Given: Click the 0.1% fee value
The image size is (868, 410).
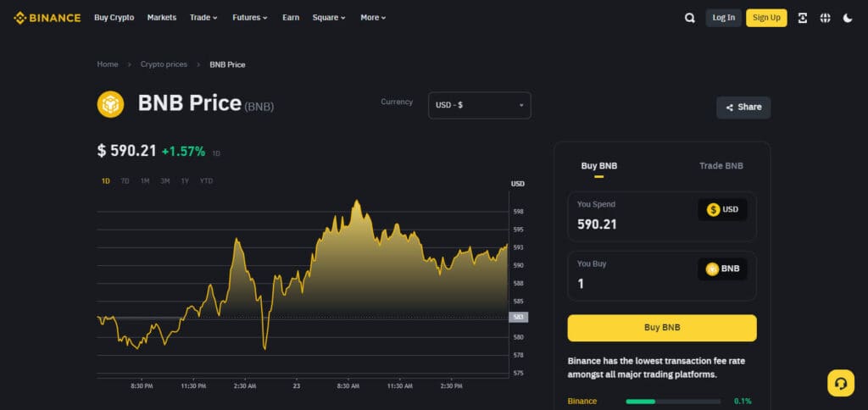Looking at the screenshot, I should 743,402.
